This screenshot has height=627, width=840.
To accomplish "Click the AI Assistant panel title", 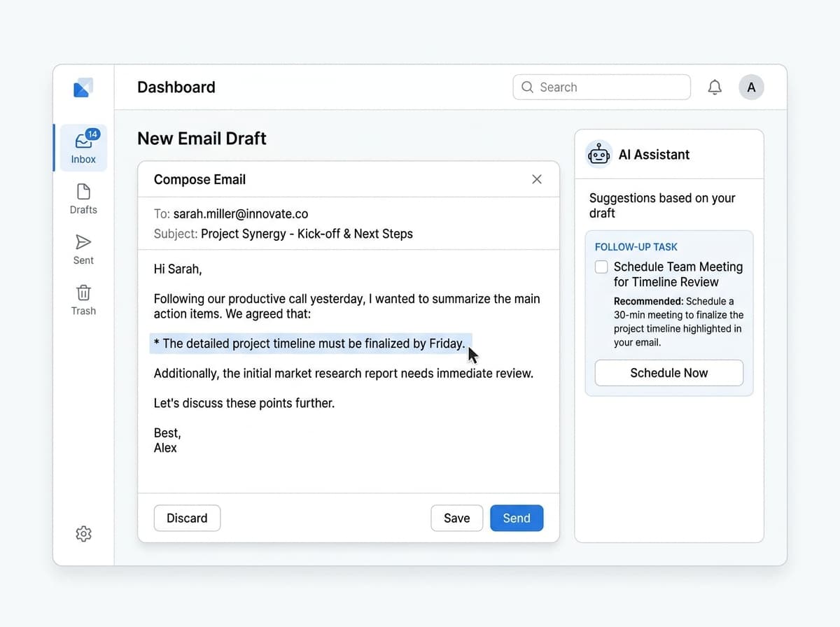I will click(x=654, y=155).
